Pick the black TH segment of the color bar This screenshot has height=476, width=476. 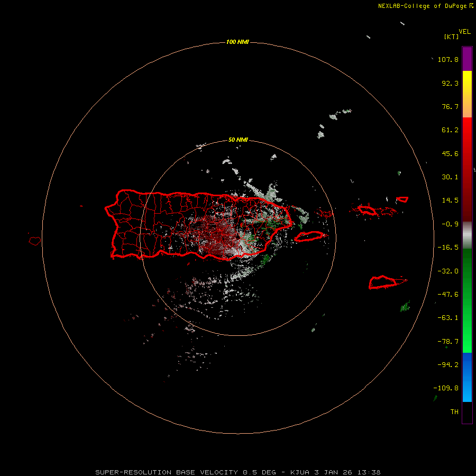[467, 413]
